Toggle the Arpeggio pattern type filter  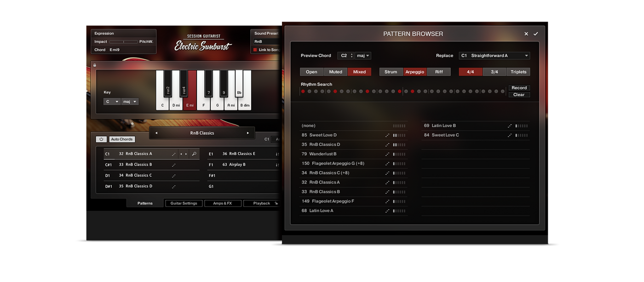(415, 72)
